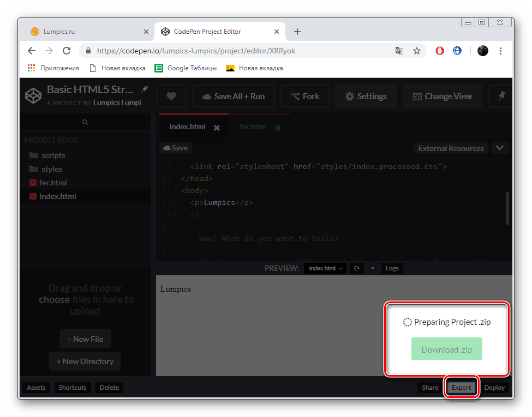Like the project with the heart icon
The height and width of the screenshot is (417, 532).
171,96
